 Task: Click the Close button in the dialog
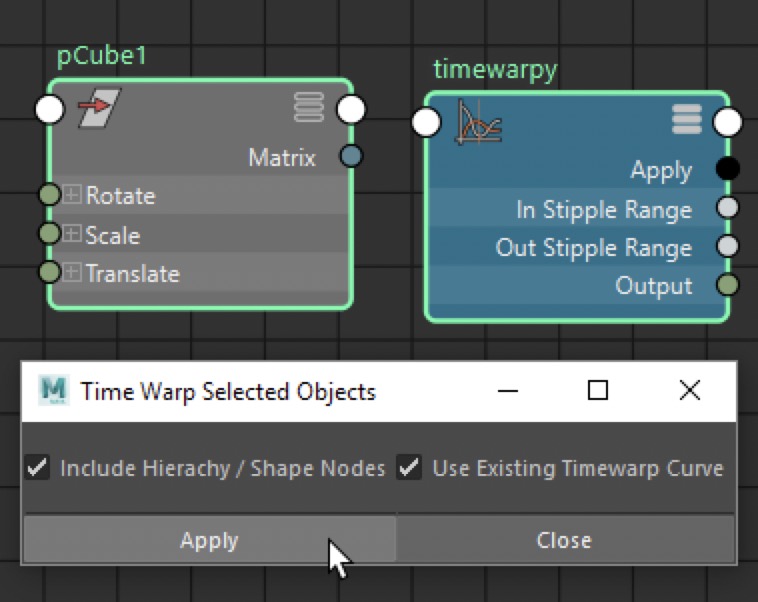(x=565, y=540)
